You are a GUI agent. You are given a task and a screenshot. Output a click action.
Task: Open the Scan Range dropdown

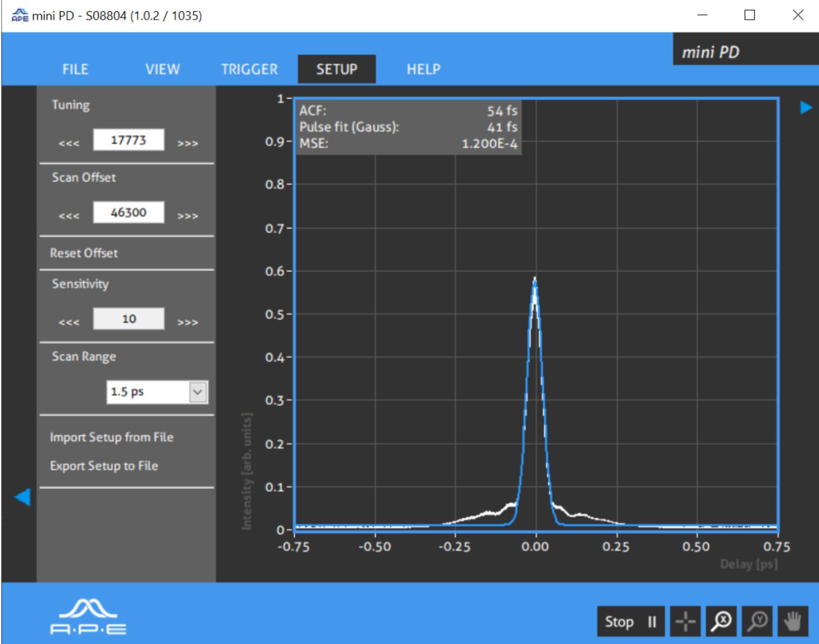[198, 392]
